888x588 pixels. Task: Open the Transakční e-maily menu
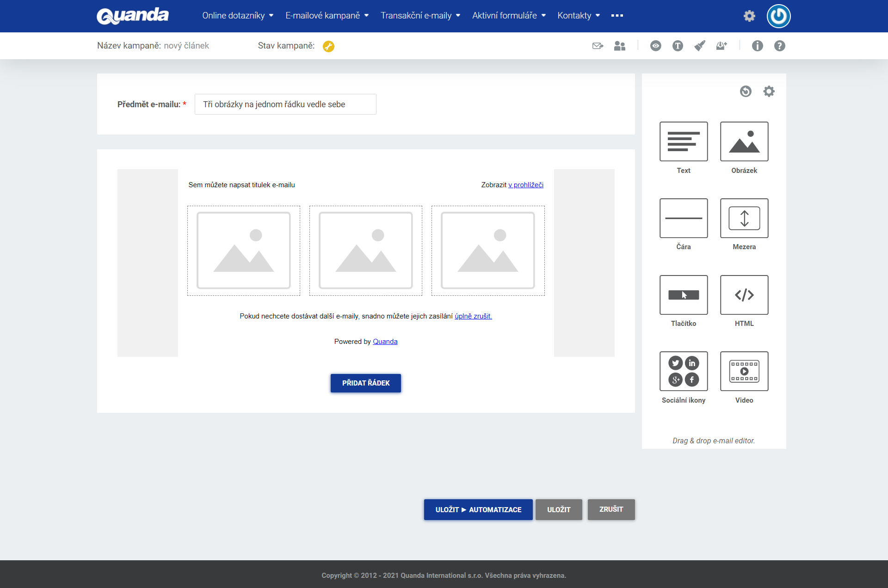(x=420, y=16)
